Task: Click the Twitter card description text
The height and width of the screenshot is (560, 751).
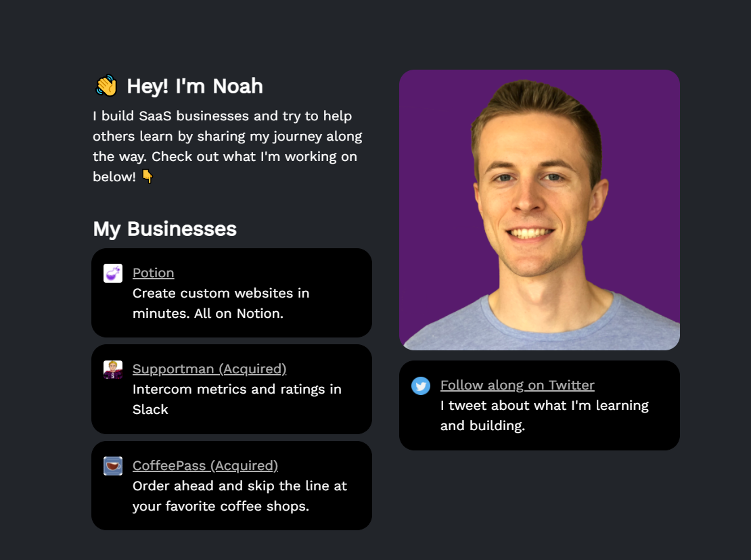Action: [545, 415]
